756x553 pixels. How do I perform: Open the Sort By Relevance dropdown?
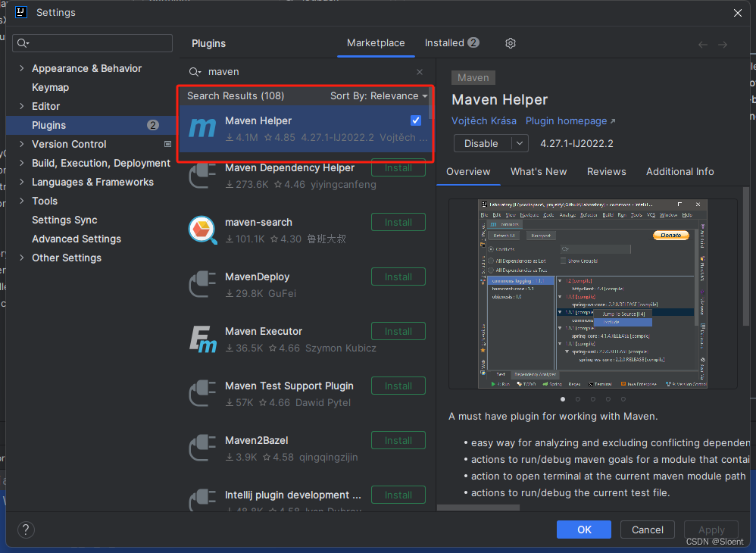(379, 96)
